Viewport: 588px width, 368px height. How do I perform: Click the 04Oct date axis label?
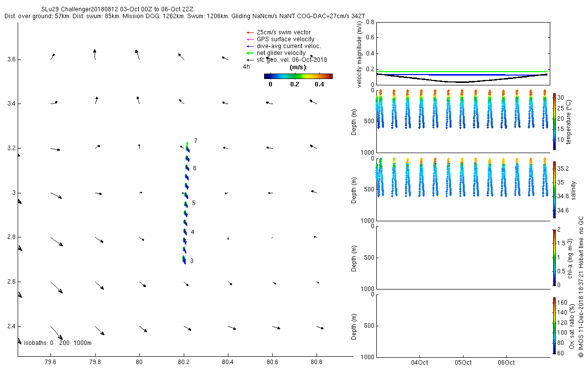click(420, 363)
